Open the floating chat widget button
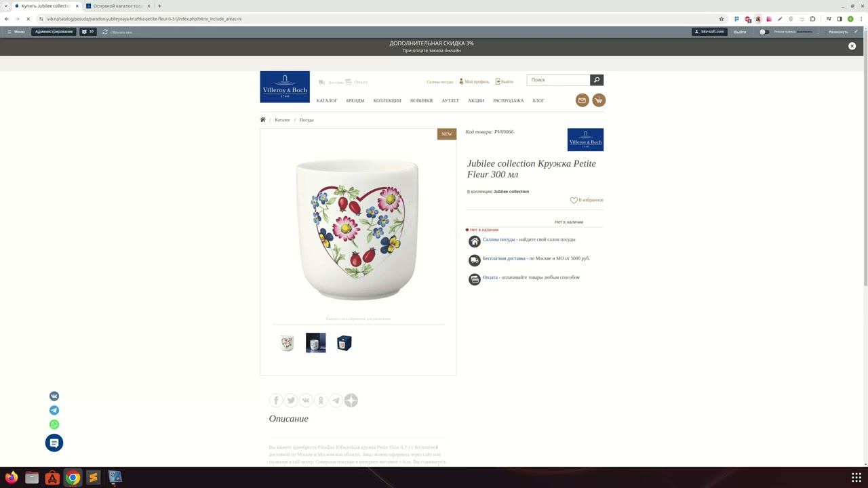The image size is (868, 488). (x=54, y=443)
